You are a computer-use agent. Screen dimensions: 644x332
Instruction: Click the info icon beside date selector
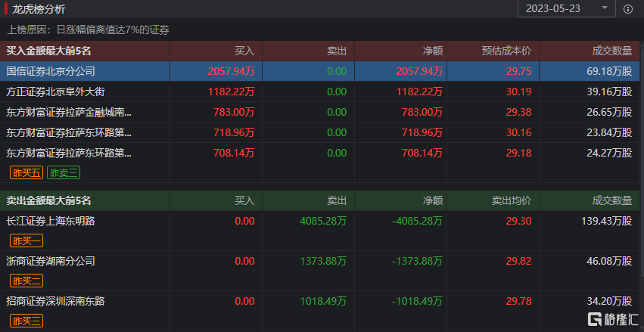(x=627, y=9)
